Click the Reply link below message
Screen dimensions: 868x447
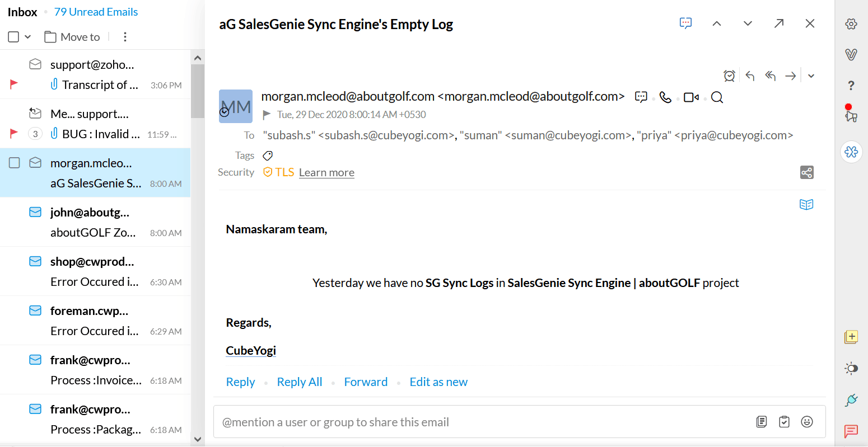[x=240, y=382]
